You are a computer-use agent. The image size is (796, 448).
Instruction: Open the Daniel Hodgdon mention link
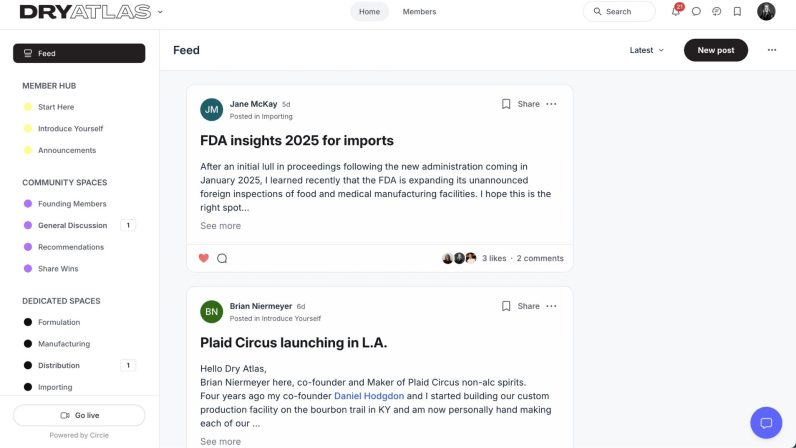pyautogui.click(x=369, y=396)
